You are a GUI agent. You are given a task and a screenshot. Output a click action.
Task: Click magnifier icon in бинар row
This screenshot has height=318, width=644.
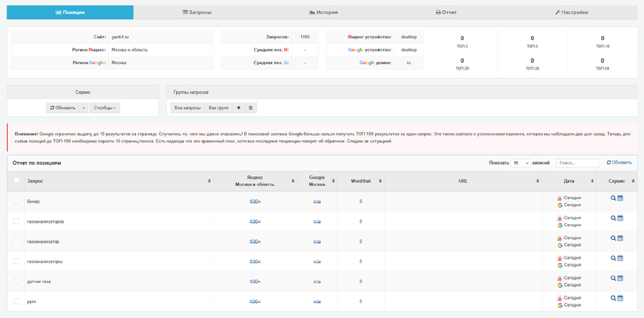click(613, 198)
